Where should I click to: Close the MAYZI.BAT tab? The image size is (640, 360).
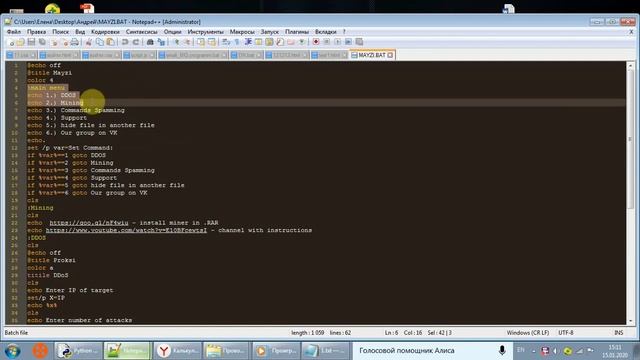pos(390,55)
